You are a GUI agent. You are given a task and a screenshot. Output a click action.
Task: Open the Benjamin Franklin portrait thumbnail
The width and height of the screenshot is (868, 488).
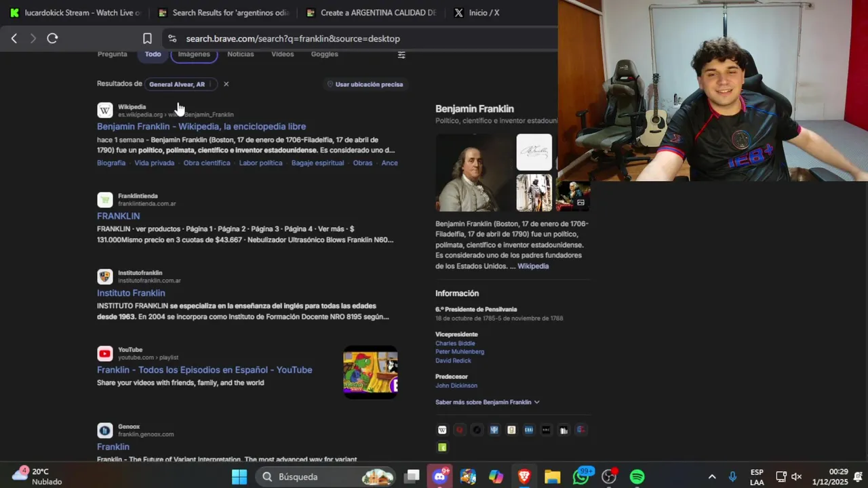[475, 173]
